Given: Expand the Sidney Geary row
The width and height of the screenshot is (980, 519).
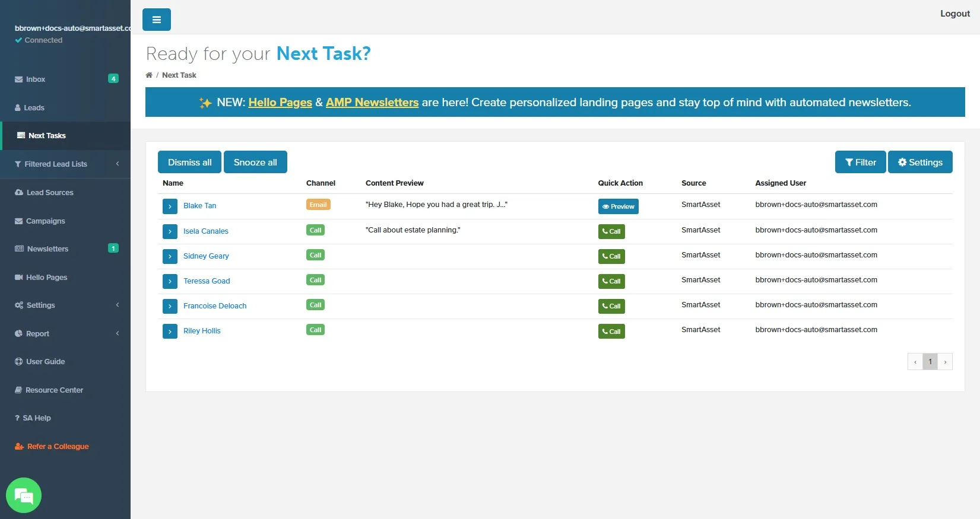Looking at the screenshot, I should point(170,256).
